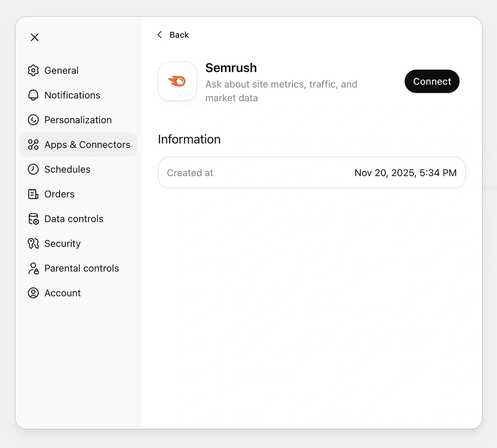497x448 pixels.
Task: Open the General settings gear icon
Action: (33, 70)
